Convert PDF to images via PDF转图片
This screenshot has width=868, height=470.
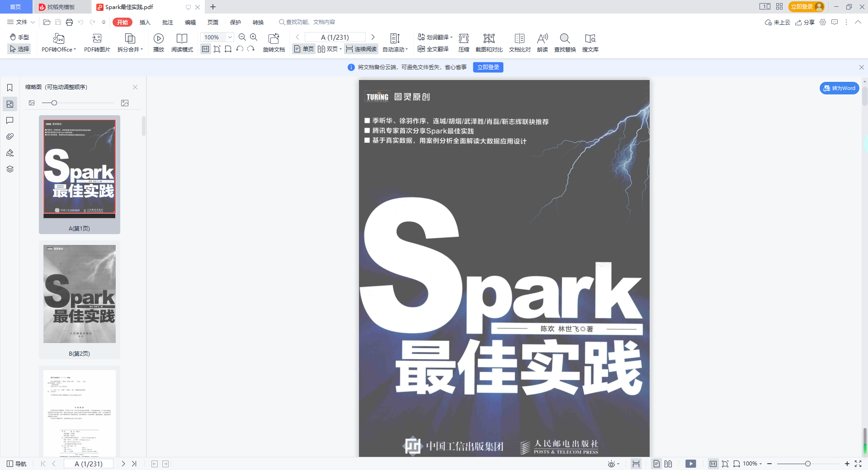(97, 43)
